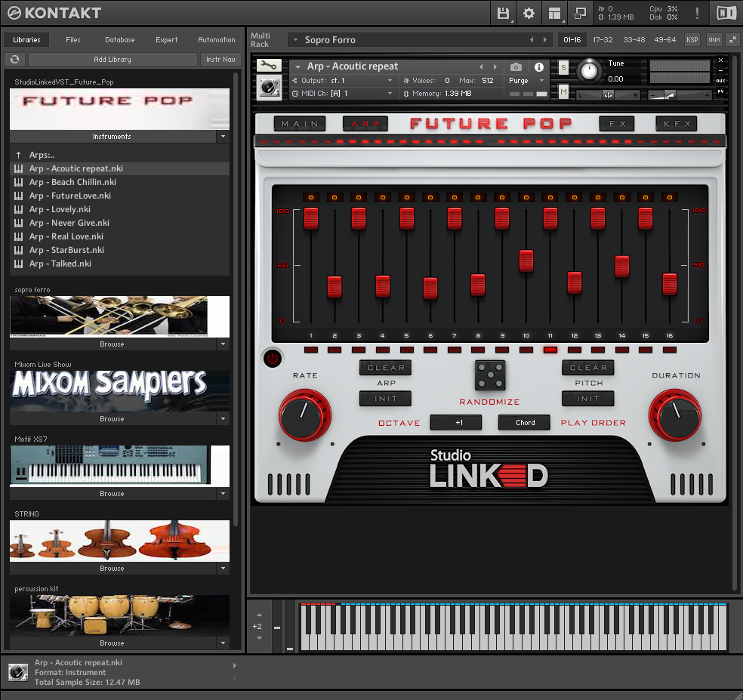Click the snapshot camera icon

tap(516, 67)
